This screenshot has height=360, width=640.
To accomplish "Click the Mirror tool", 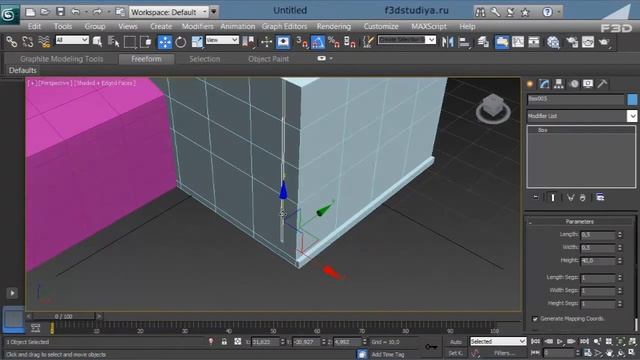I will pyautogui.click(x=448, y=42).
